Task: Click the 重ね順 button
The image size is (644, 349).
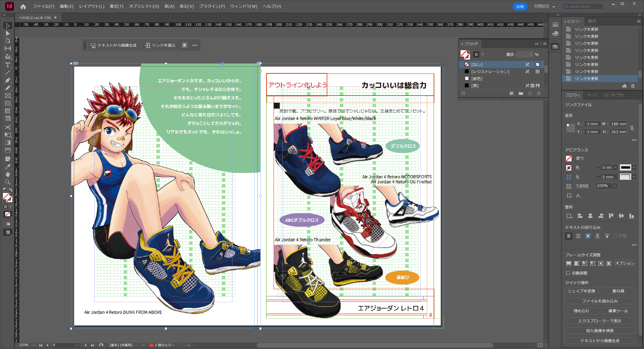Action: click(x=618, y=291)
